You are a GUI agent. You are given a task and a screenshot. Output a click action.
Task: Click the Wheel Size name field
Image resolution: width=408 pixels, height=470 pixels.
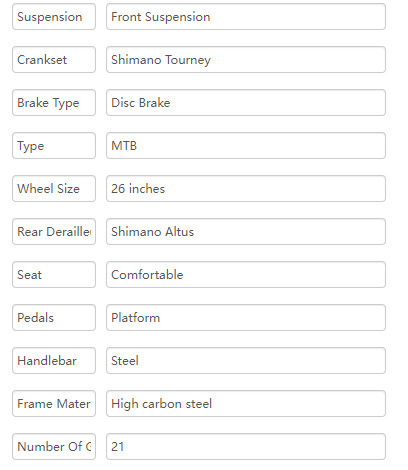point(54,189)
